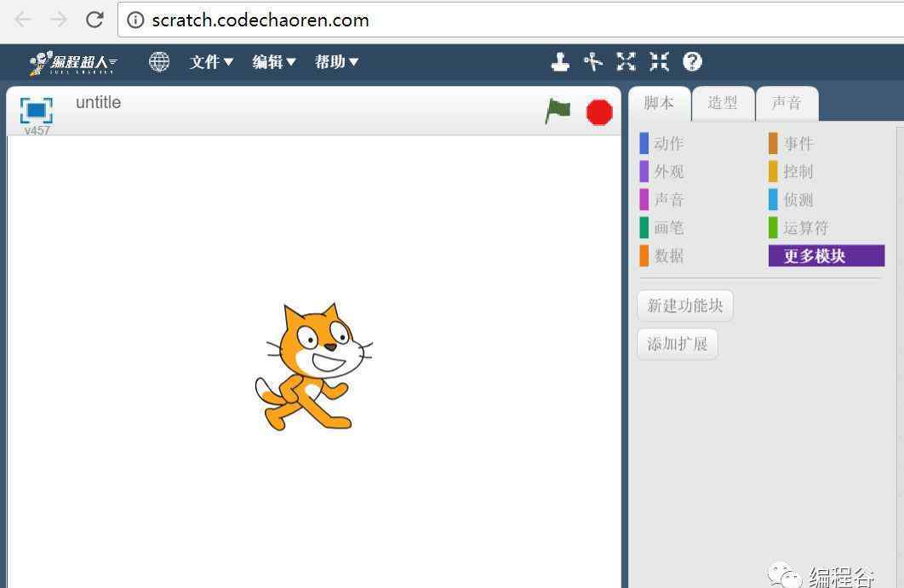Image resolution: width=904 pixels, height=588 pixels.
Task: Edit the project title untitle
Action: (99, 103)
